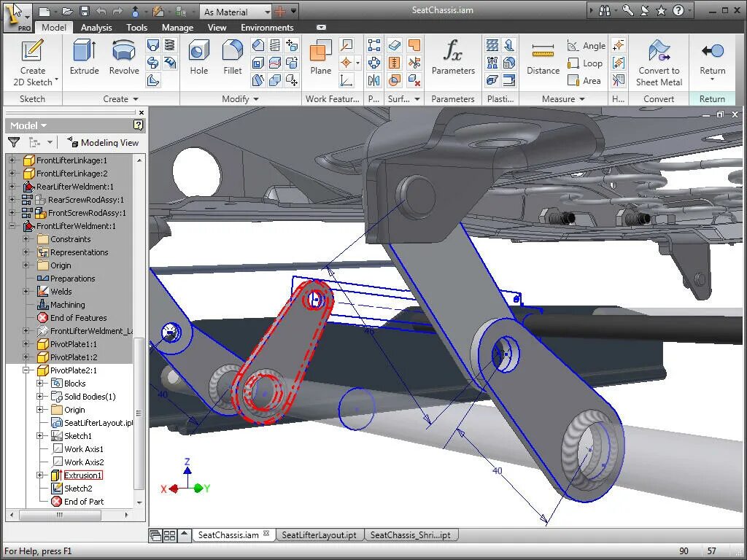Click the Area measure tool
This screenshot has width=747, height=560.
[584, 80]
